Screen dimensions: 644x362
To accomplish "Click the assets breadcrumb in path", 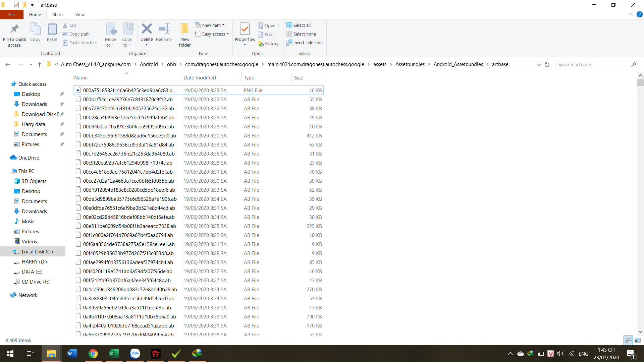I will pyautogui.click(x=380, y=64).
